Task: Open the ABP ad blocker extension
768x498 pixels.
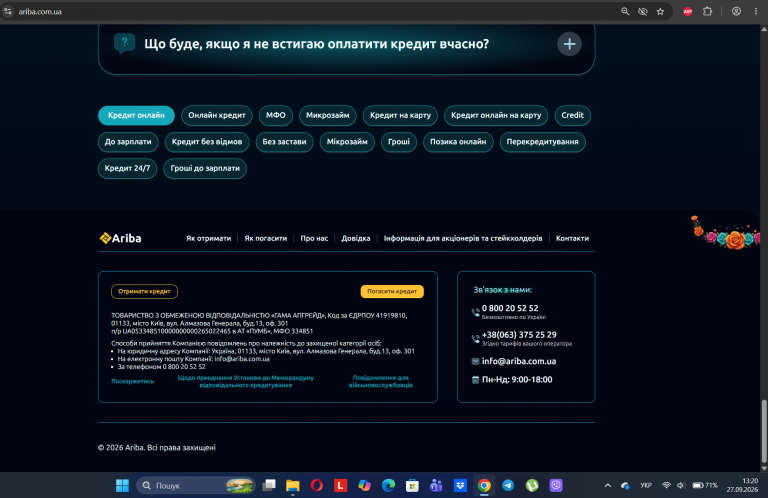Action: coord(688,11)
